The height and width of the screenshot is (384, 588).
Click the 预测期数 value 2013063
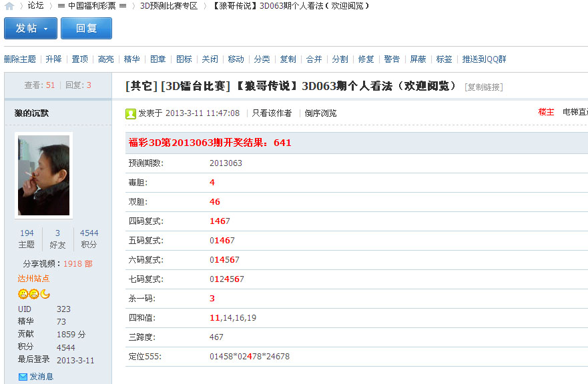click(x=226, y=163)
